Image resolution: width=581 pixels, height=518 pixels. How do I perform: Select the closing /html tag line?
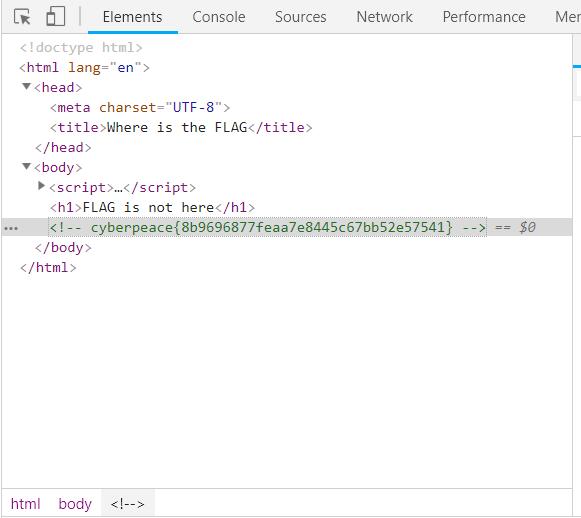48,268
